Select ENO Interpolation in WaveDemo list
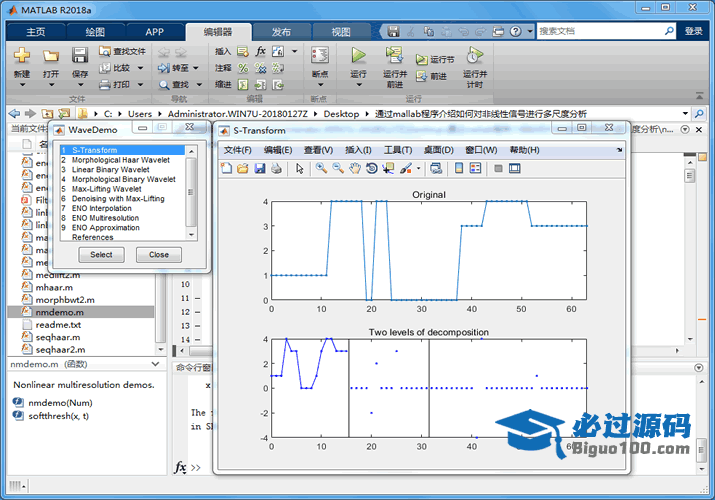Viewport: 715px width, 500px height. coord(122,208)
